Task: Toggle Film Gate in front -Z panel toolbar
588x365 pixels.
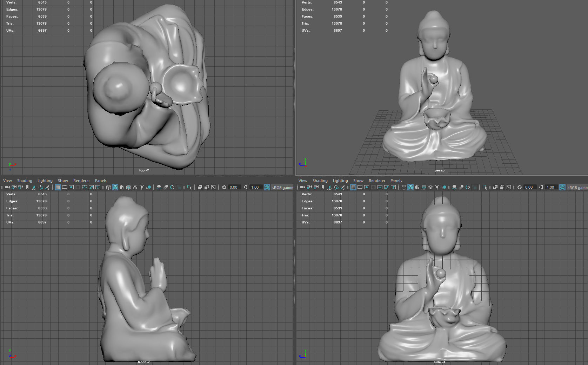Action: [65, 187]
